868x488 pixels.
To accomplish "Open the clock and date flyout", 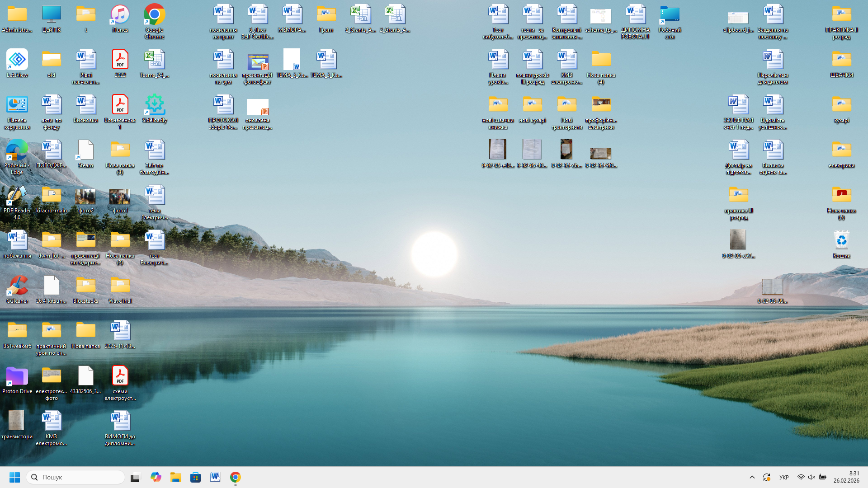I will [846, 477].
